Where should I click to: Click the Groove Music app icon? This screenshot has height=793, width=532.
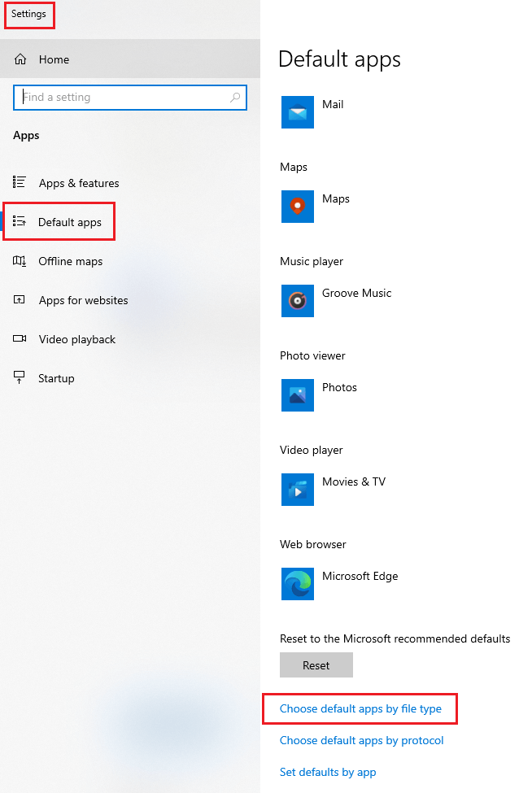pyautogui.click(x=298, y=301)
